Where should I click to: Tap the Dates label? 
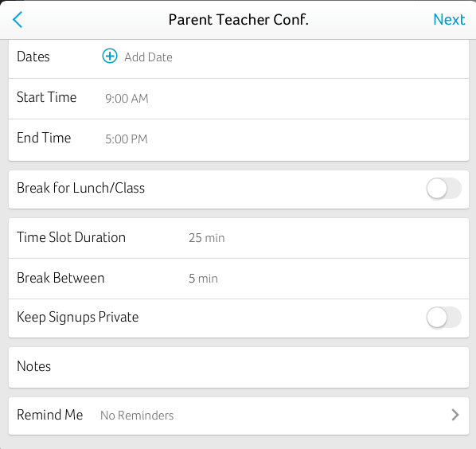[33, 57]
